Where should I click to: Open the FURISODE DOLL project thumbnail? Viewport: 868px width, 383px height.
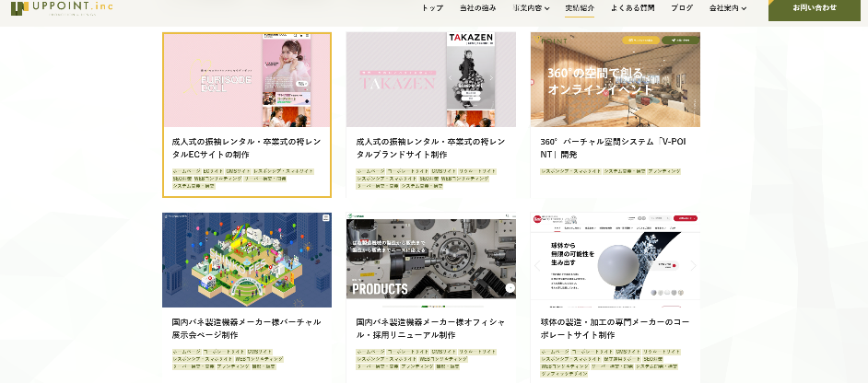click(x=247, y=80)
